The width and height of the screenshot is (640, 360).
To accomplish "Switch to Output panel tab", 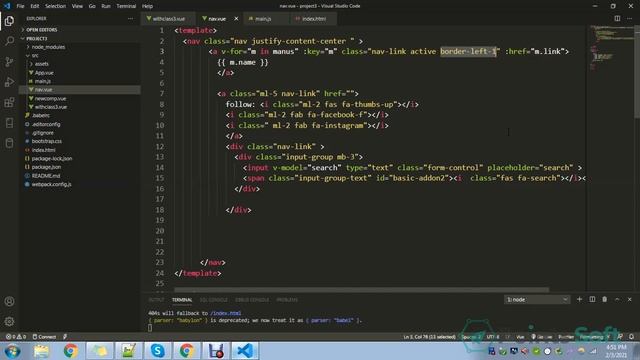I will [x=156, y=300].
